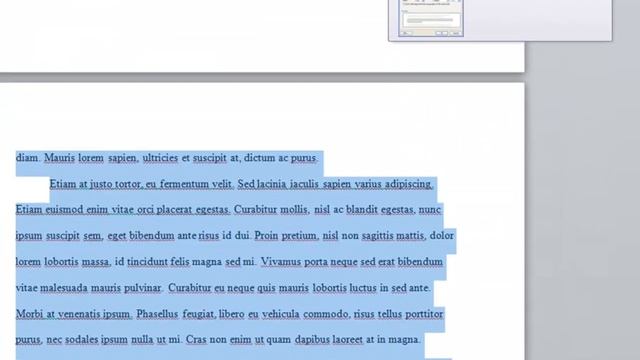The width and height of the screenshot is (640, 360).
Task: Click the word "massa" in the document
Action: click(x=95, y=262)
